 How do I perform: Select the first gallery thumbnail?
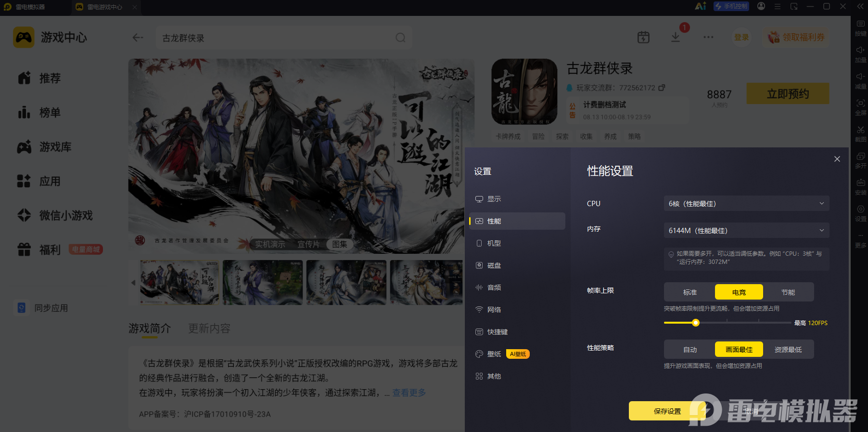click(179, 283)
